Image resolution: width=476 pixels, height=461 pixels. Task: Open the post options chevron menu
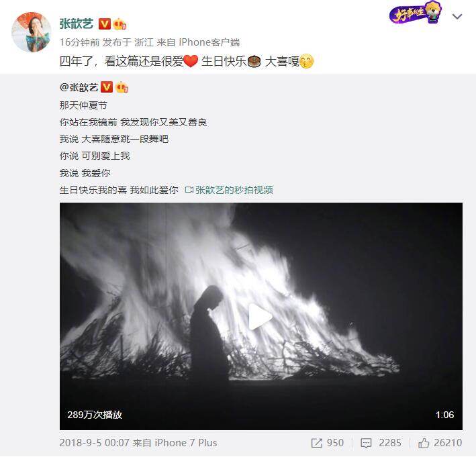pos(457,16)
